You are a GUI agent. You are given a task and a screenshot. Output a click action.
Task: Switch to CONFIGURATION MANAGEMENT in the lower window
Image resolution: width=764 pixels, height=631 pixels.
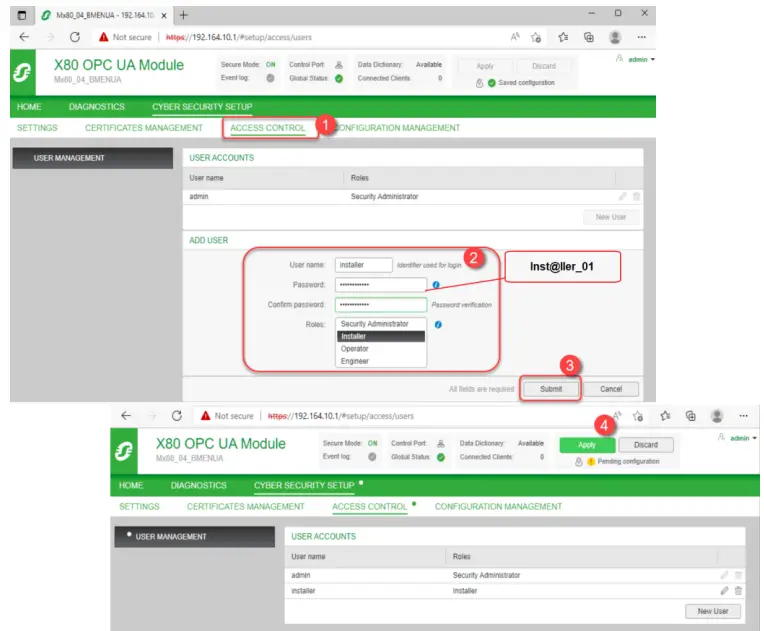(498, 506)
